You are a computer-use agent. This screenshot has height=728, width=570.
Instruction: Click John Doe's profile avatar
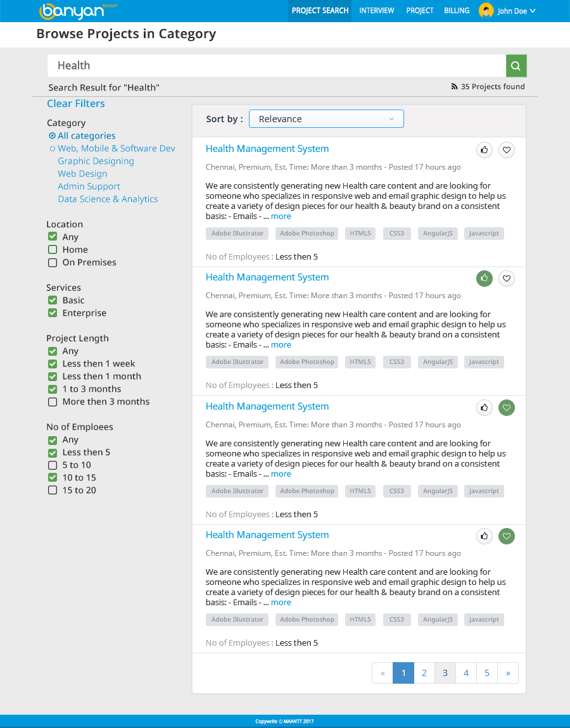[x=486, y=11]
